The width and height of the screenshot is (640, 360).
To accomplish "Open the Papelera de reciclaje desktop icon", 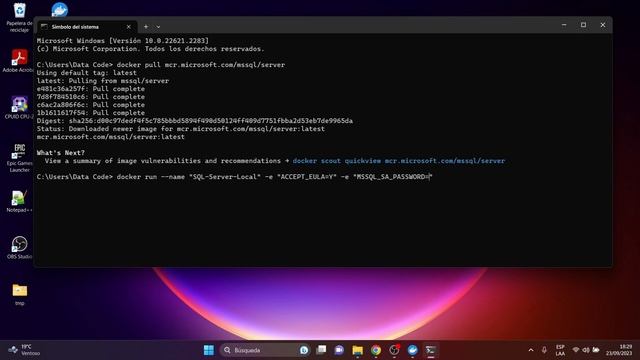I will click(19, 17).
